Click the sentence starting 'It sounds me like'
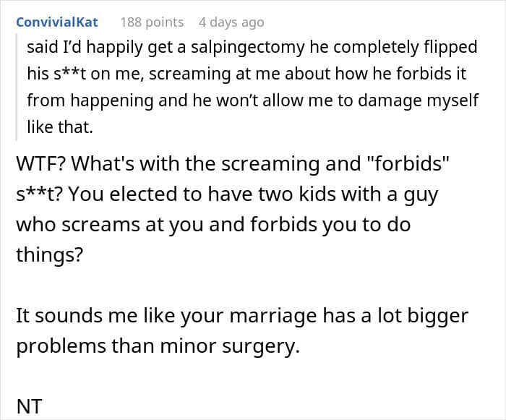The width and height of the screenshot is (506, 420). (94, 315)
